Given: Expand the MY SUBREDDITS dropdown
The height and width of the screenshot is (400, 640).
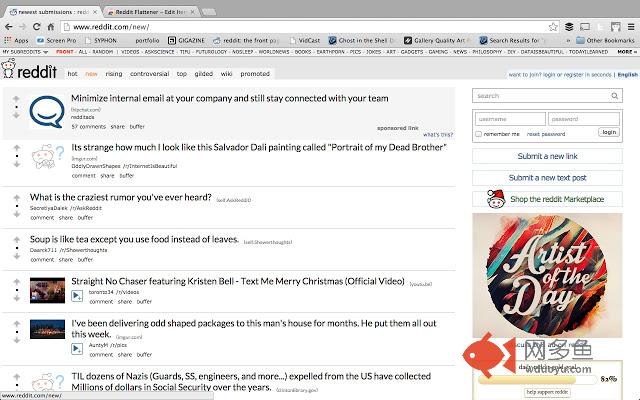Looking at the screenshot, I should tap(25, 52).
